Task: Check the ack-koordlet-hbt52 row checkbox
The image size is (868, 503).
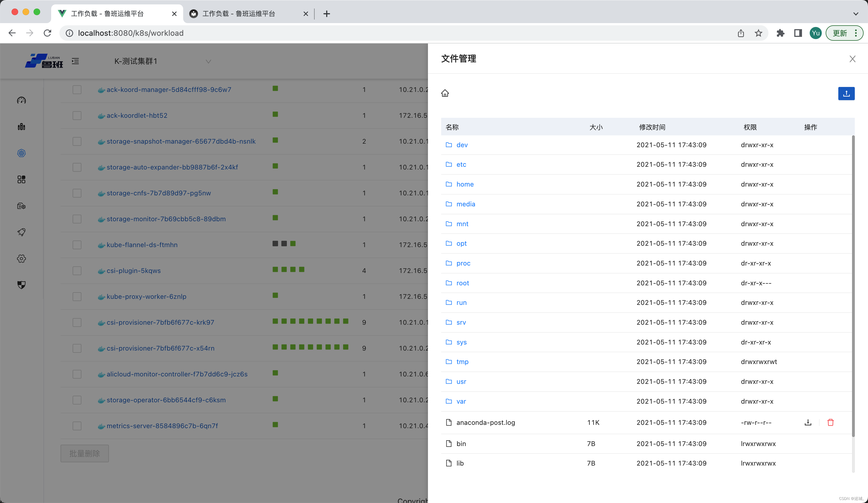Action: pyautogui.click(x=77, y=115)
